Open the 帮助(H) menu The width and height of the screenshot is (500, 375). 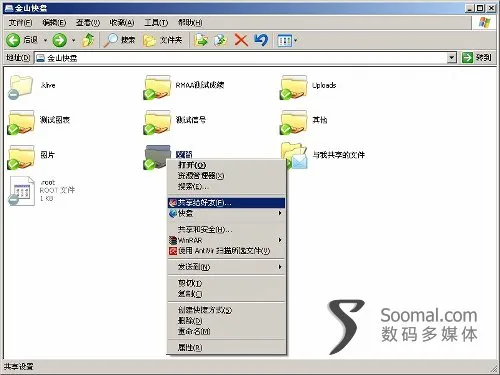(x=190, y=23)
